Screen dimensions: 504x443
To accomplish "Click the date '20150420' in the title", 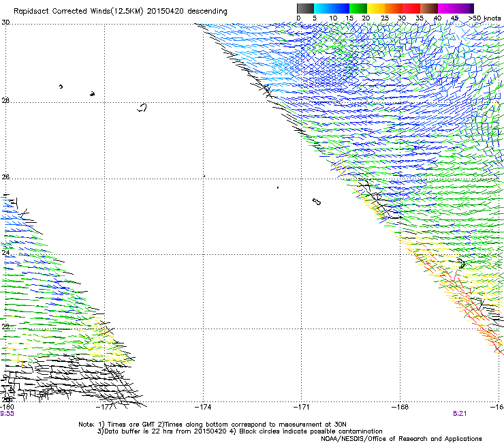I will (166, 12).
